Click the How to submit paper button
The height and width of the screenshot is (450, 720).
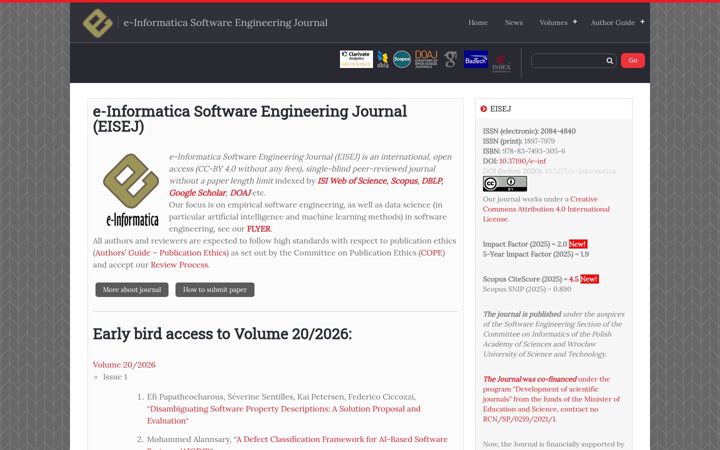(x=215, y=290)
